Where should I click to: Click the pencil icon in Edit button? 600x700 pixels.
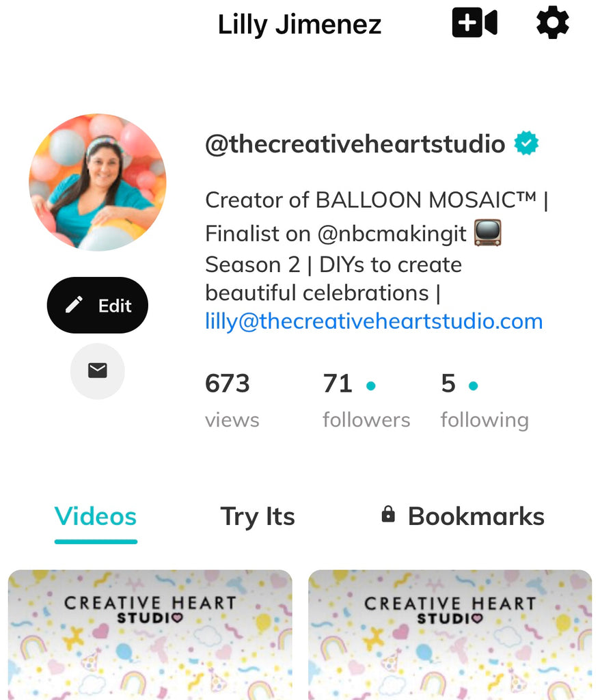click(74, 305)
